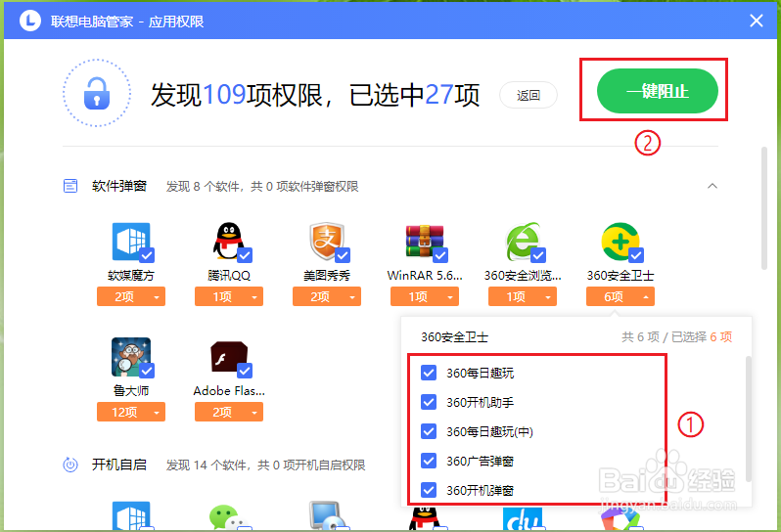Click the 软媒魔方 icon in 开机自启 section
This screenshot has width=781, height=532.
point(131,516)
